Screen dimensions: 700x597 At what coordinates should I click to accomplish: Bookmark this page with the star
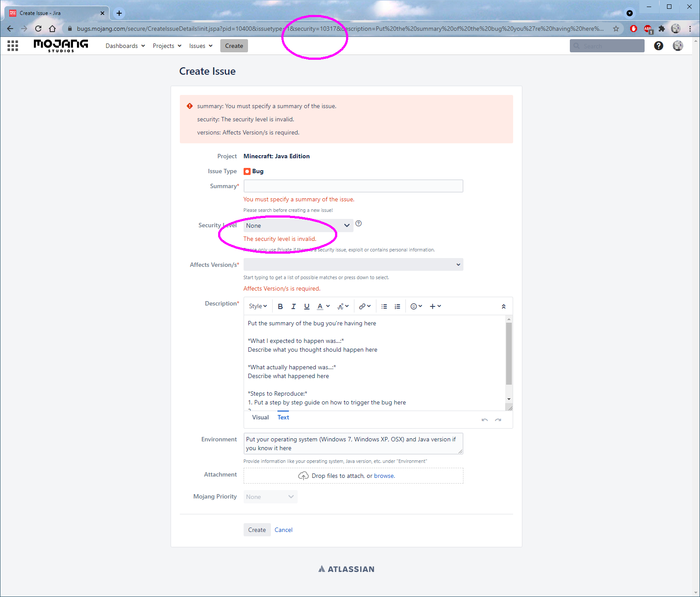coord(616,29)
